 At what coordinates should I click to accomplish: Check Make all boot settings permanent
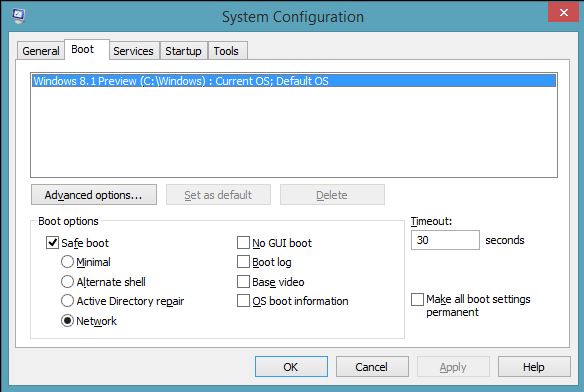(x=417, y=299)
